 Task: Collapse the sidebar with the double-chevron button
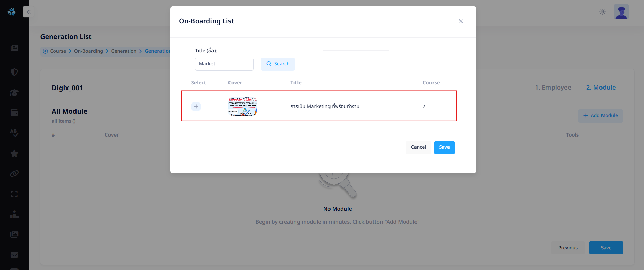[28, 12]
